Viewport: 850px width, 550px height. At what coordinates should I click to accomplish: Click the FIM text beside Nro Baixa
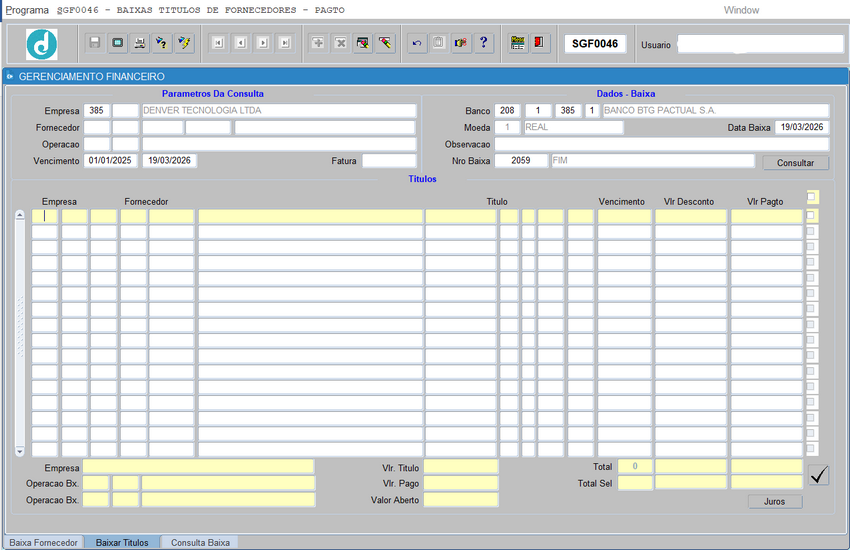[x=560, y=160]
